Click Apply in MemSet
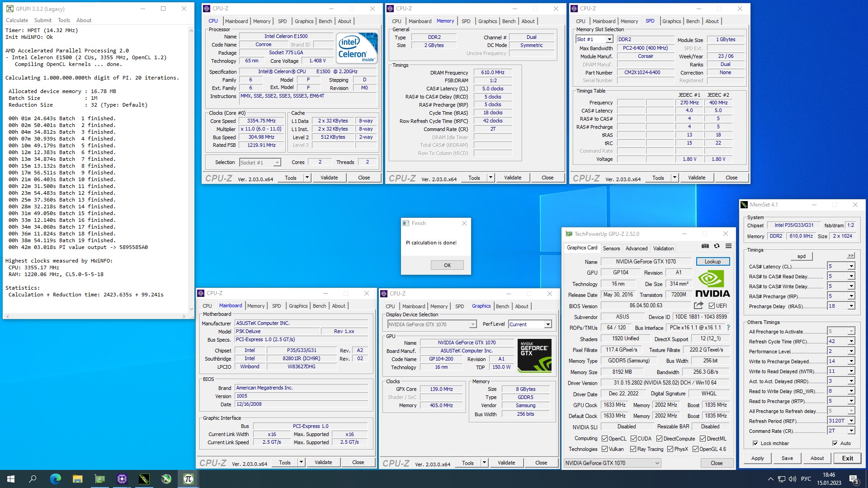The width and height of the screenshot is (868, 488). coord(758,458)
